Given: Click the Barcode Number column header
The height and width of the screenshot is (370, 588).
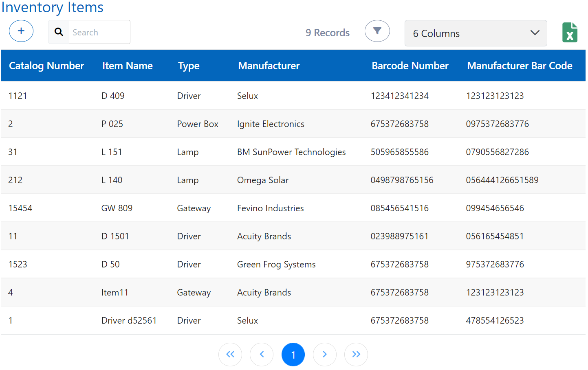Looking at the screenshot, I should coord(410,66).
